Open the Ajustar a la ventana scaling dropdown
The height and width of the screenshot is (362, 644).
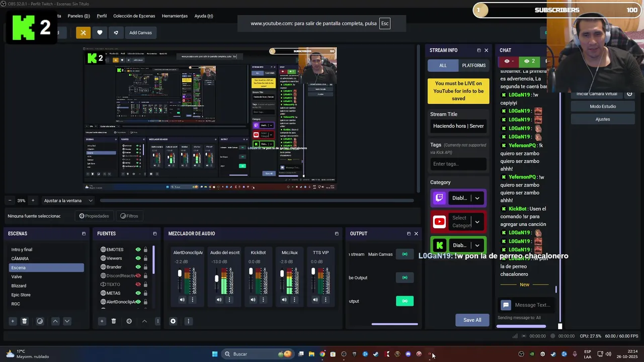(x=68, y=201)
